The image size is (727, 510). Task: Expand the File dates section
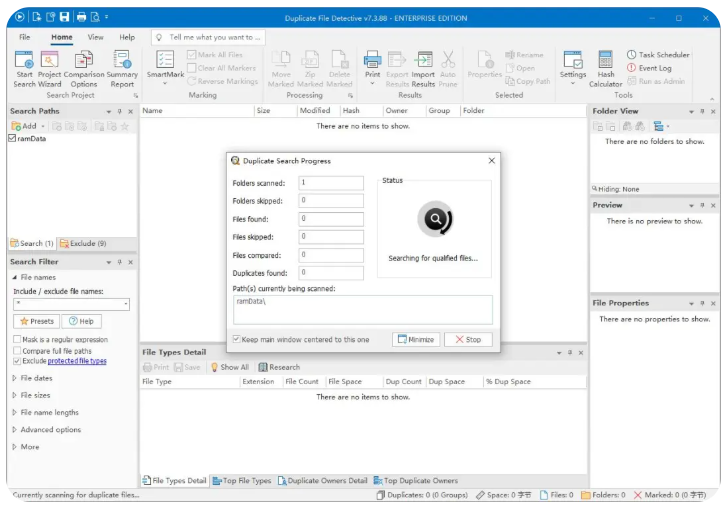[14, 378]
